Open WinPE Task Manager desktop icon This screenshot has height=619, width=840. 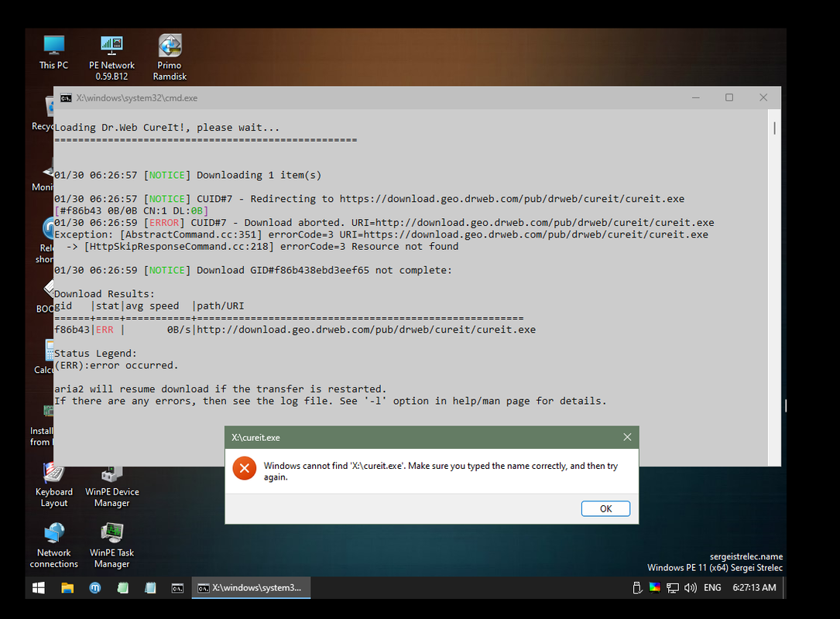point(111,545)
